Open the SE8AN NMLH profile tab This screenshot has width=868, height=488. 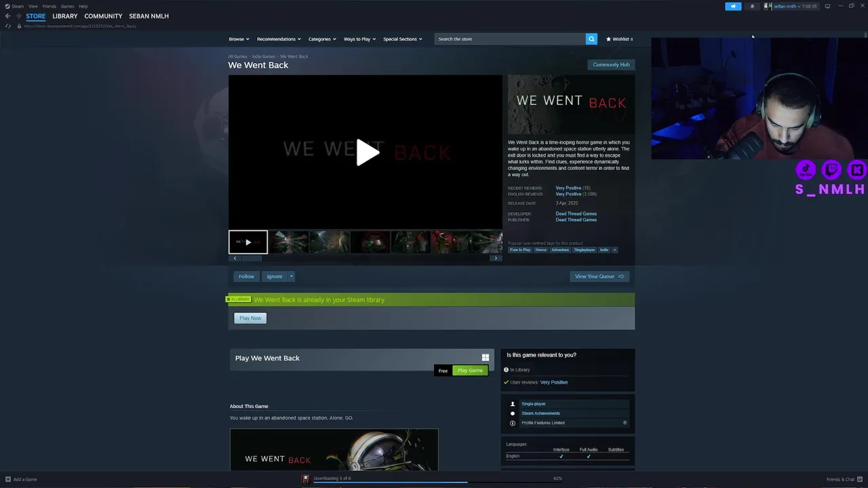[149, 16]
